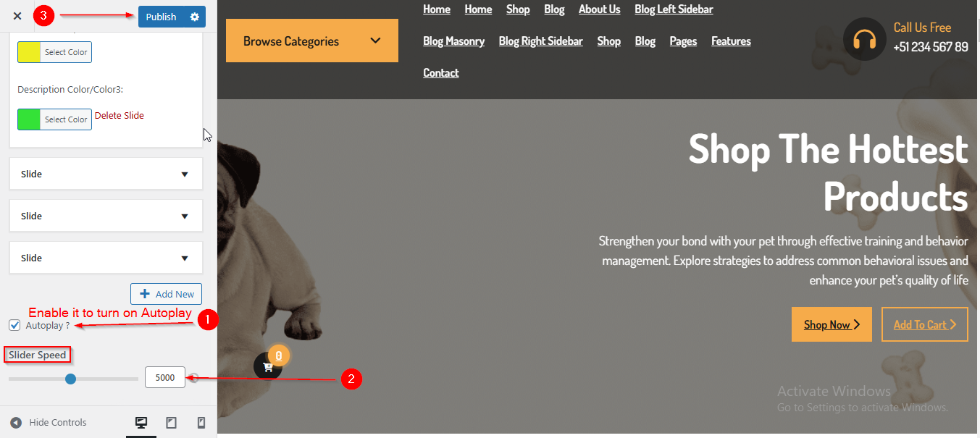Click the headphones call icon
The width and height of the screenshot is (980, 438).
[864, 39]
